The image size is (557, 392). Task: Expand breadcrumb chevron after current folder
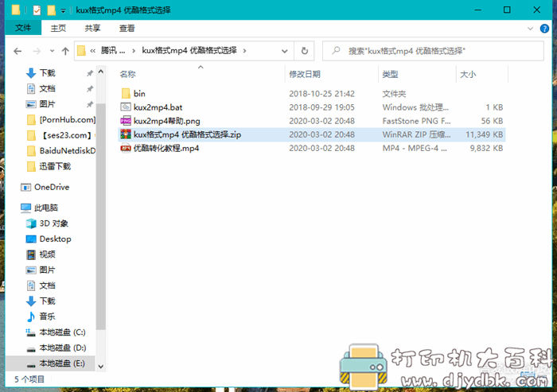(245, 51)
